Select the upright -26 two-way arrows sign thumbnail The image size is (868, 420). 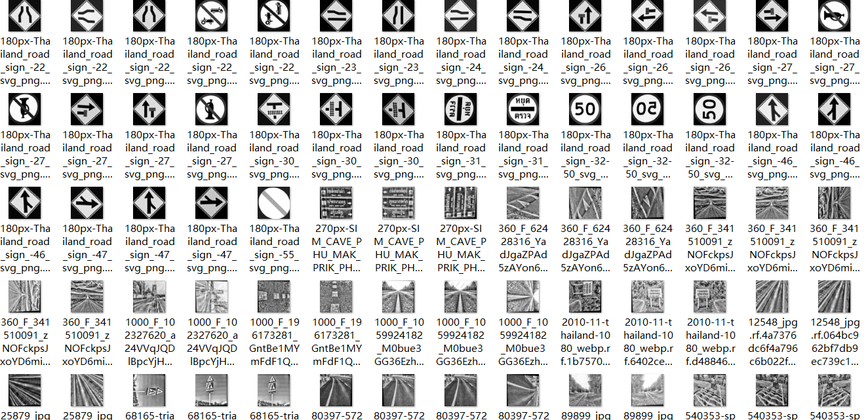click(585, 16)
